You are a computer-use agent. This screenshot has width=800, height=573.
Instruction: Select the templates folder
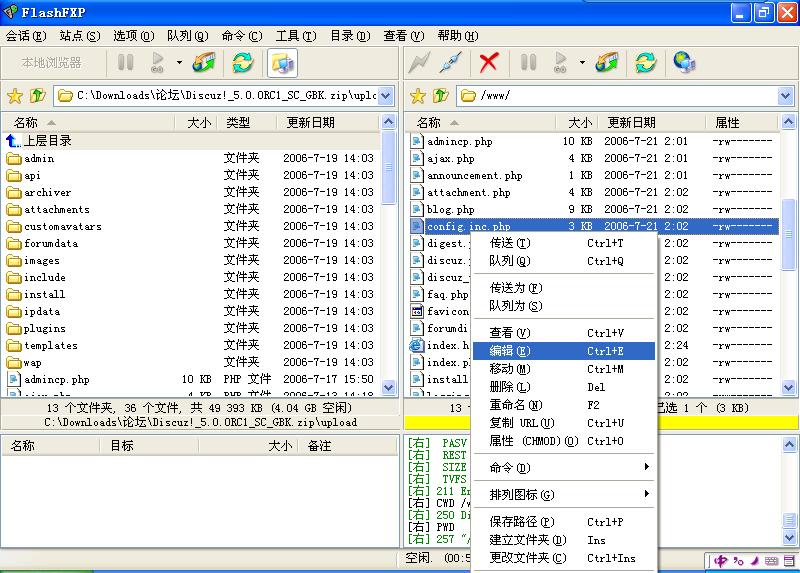[x=191, y=345]
